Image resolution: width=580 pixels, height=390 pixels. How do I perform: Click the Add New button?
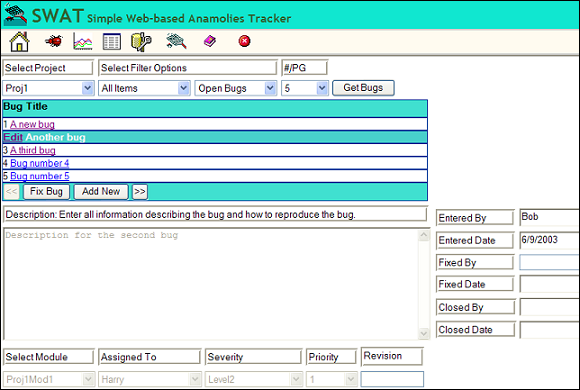(101, 192)
